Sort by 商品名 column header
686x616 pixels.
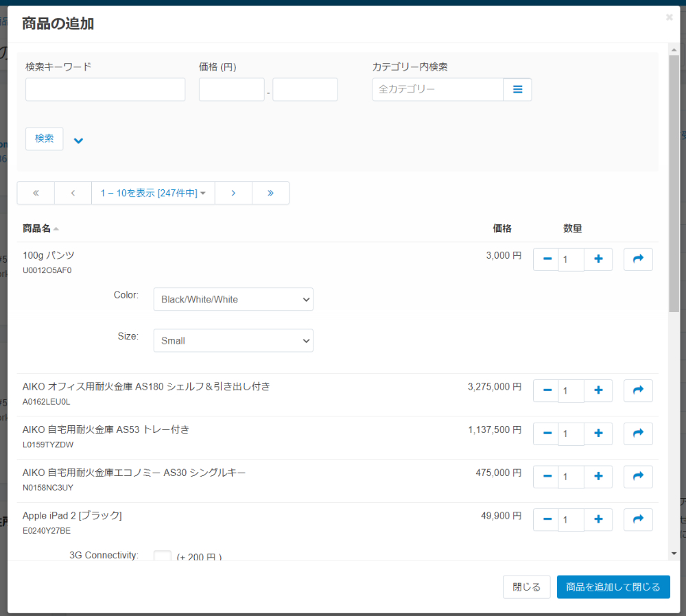40,228
